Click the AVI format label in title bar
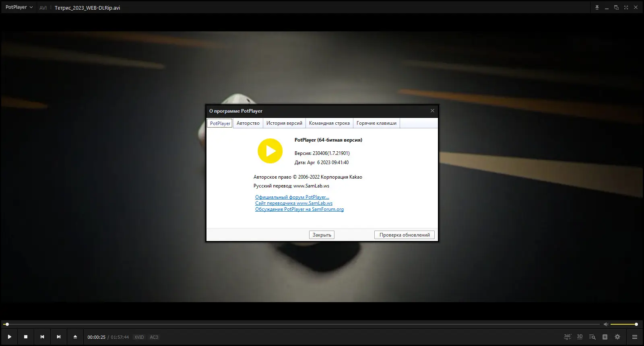The height and width of the screenshot is (346, 644). pos(43,8)
